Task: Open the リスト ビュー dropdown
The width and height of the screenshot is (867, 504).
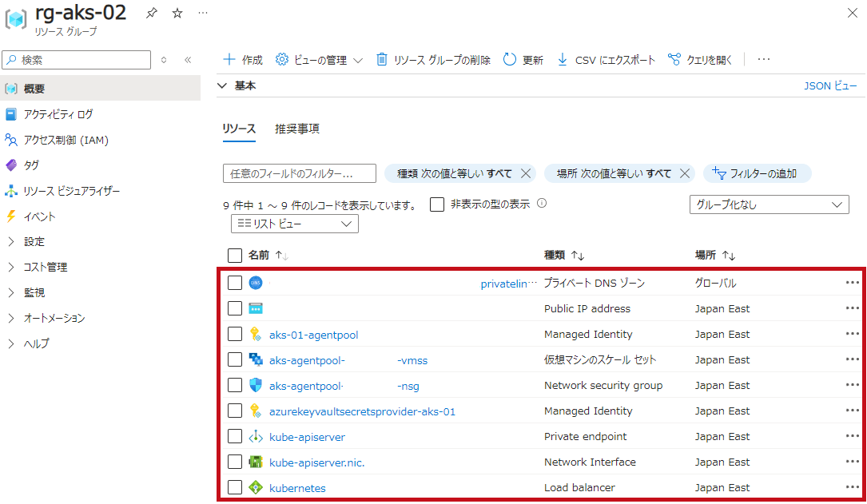Action: tap(295, 224)
